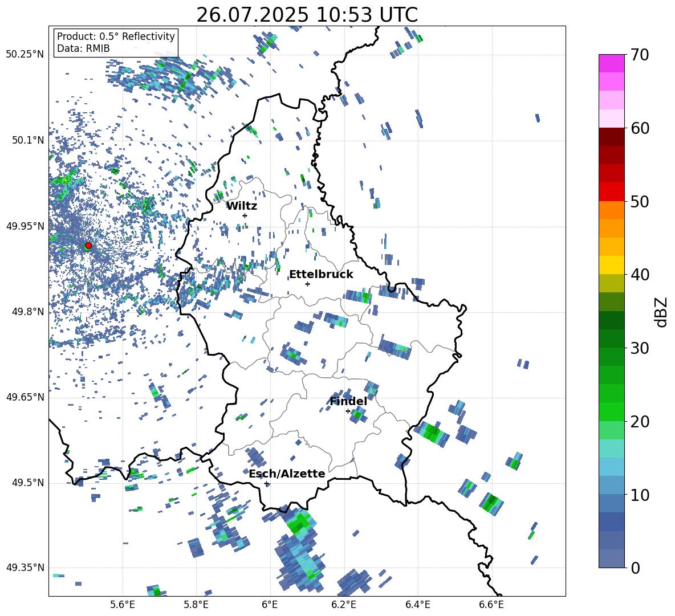Click the 0 colorbar tick label
675x616 pixels.
pyautogui.click(x=635, y=568)
